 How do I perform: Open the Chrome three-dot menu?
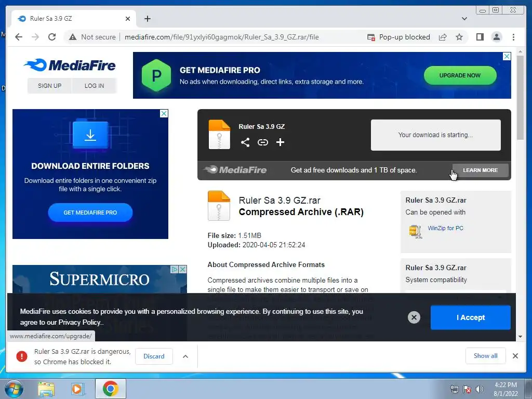pos(513,37)
